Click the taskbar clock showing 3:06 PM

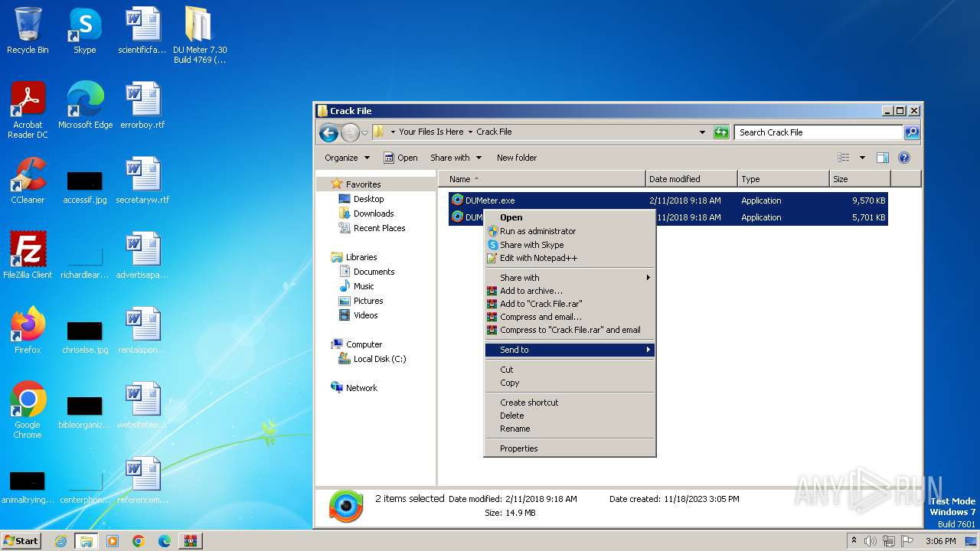(940, 541)
